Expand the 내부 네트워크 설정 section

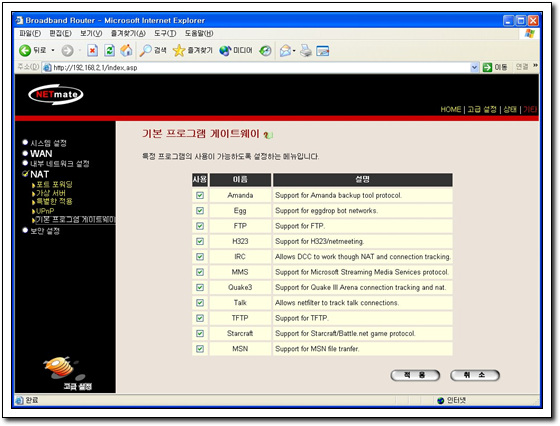[56, 164]
